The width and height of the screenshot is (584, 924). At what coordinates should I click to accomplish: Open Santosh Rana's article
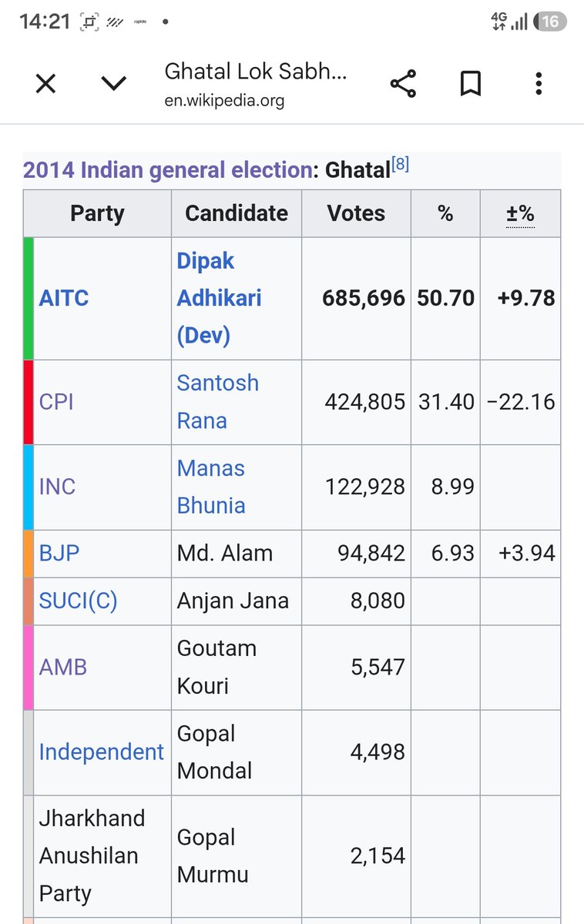[218, 402]
